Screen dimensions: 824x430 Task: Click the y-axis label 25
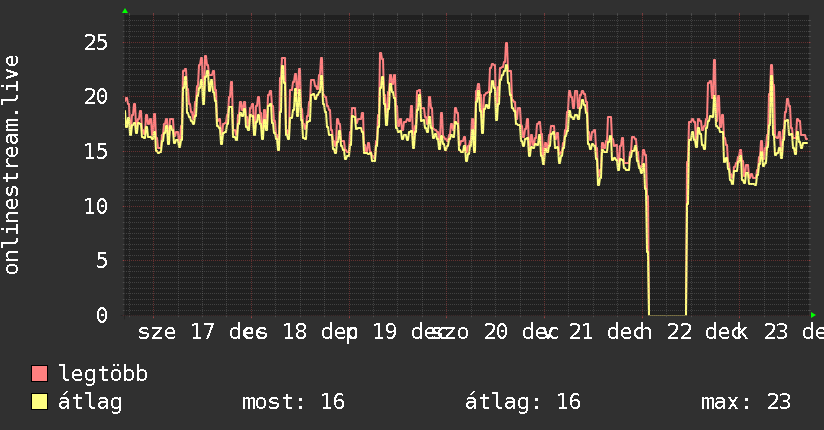pyautogui.click(x=96, y=43)
